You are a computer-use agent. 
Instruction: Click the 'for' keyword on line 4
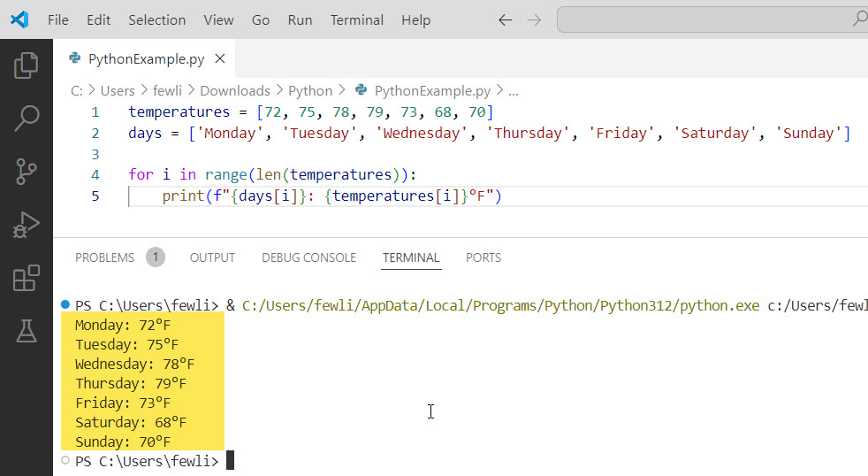coord(141,175)
